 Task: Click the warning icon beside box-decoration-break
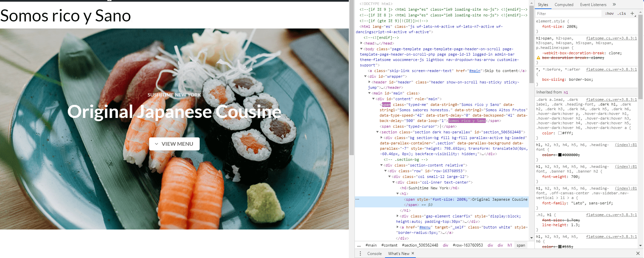[538, 58]
